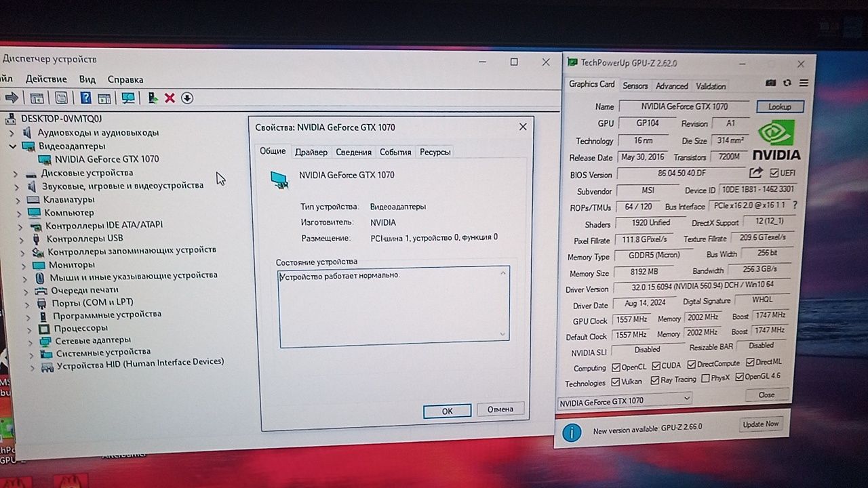Image resolution: width=868 pixels, height=488 pixels.
Task: Click the Close button in GPU-Z
Action: [x=766, y=394]
